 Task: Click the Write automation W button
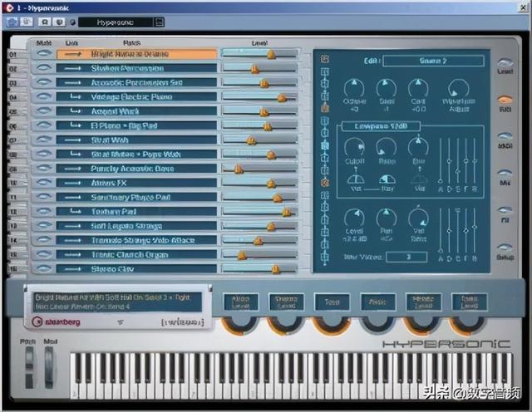59,22
